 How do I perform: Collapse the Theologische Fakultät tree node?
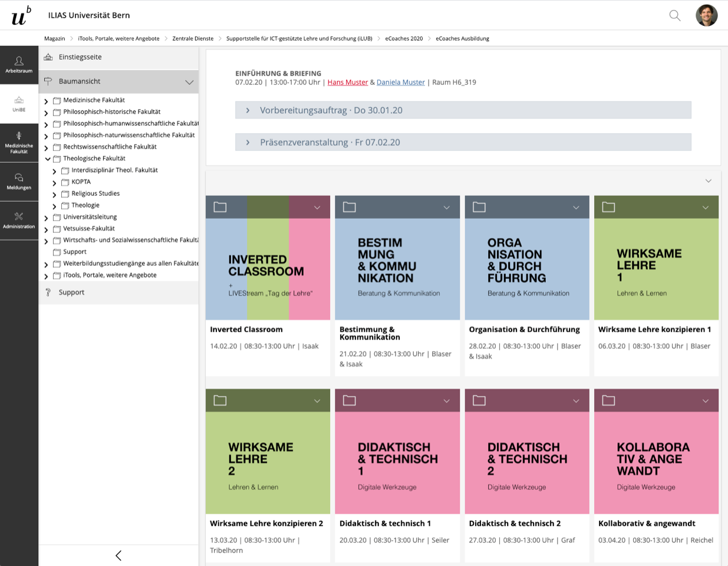click(48, 159)
